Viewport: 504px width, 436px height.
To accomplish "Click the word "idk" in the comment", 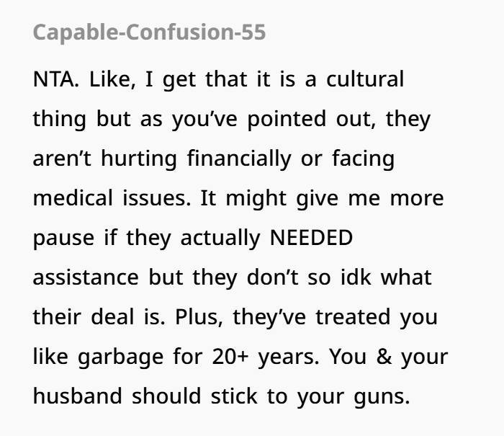I will (356, 277).
